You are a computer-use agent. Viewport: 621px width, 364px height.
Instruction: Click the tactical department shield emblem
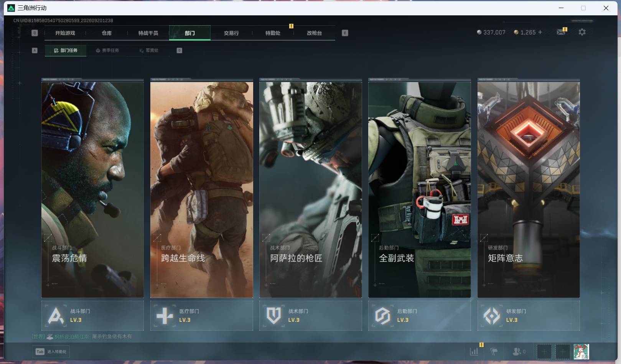[274, 316]
